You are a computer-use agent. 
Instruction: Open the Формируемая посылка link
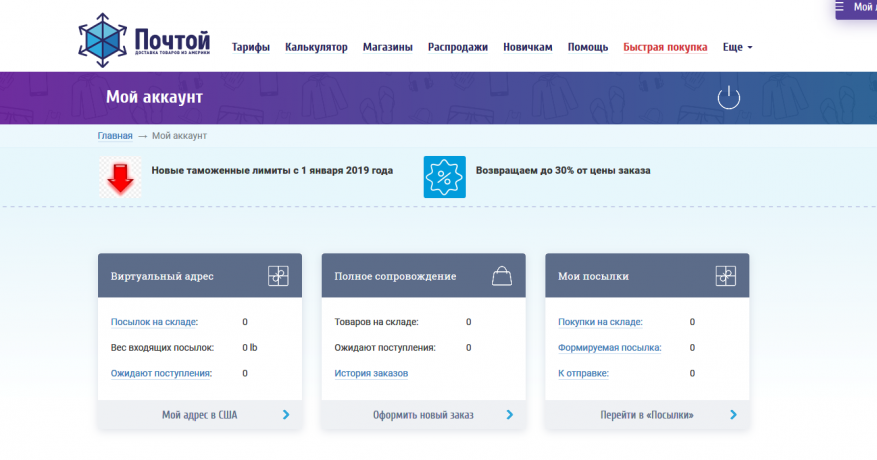coord(609,348)
